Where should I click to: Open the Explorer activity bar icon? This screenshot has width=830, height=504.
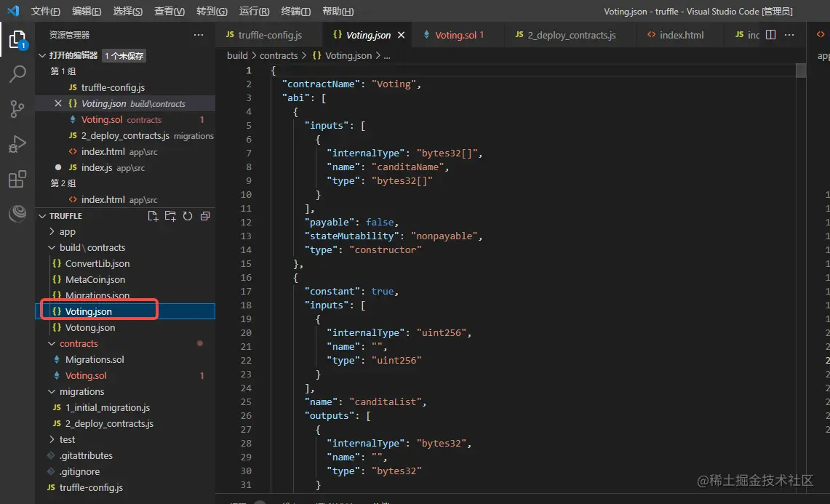[17, 40]
